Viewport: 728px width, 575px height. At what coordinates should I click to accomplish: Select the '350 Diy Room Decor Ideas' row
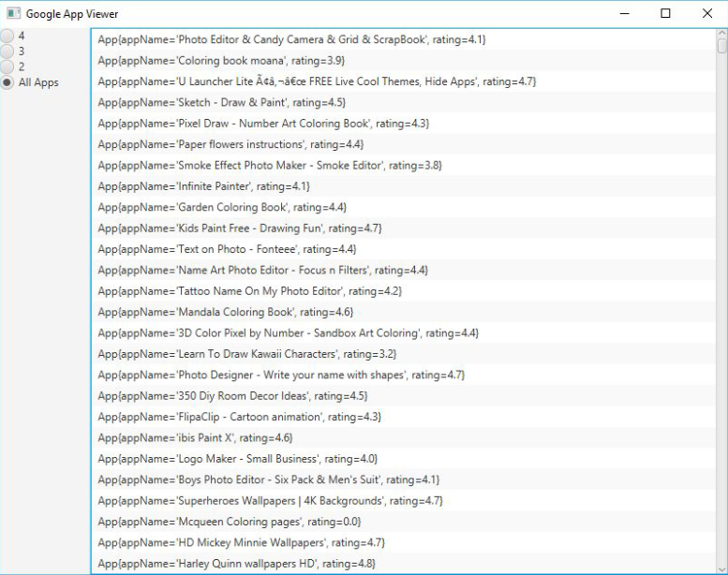(404, 396)
